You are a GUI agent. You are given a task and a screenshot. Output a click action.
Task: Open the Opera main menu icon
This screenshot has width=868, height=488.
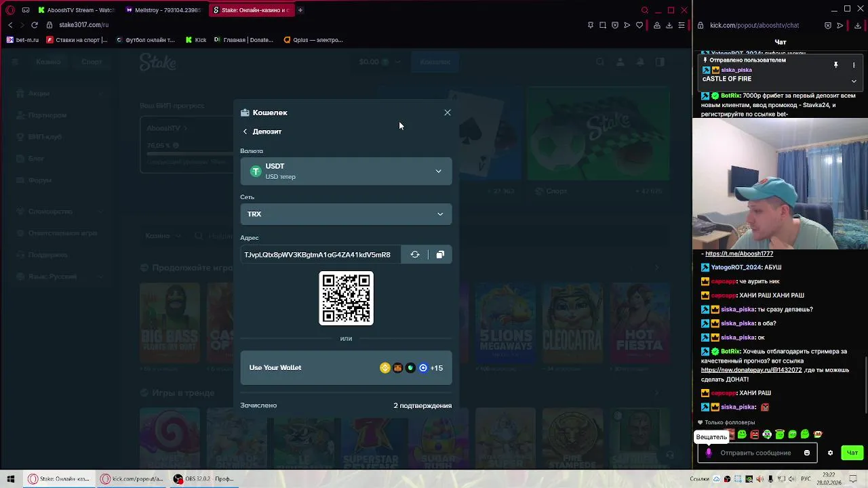tap(10, 10)
